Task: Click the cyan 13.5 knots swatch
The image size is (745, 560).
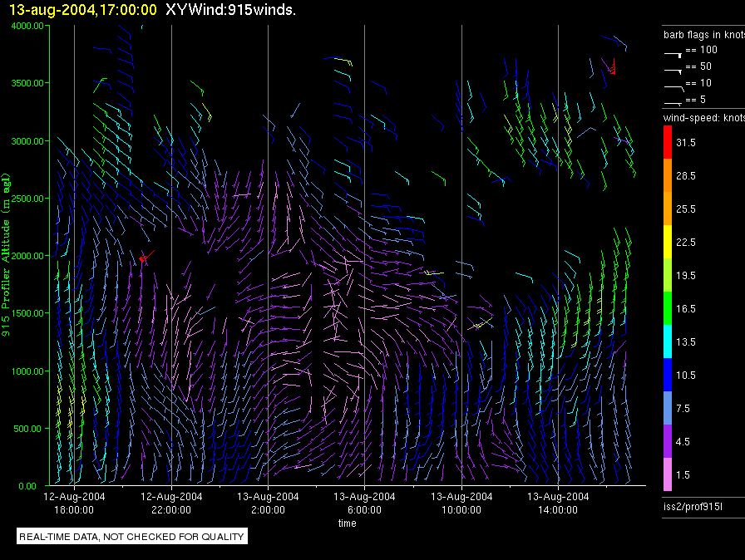Action: [668, 341]
